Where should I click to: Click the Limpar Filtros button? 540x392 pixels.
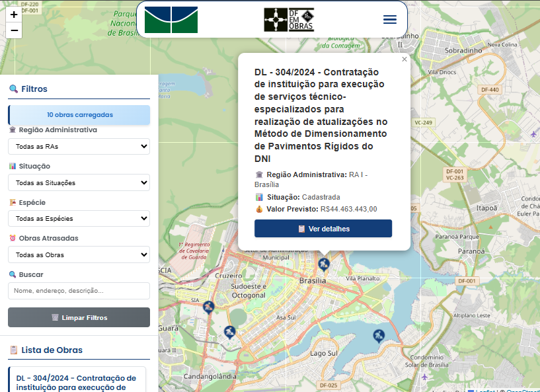[x=79, y=317]
